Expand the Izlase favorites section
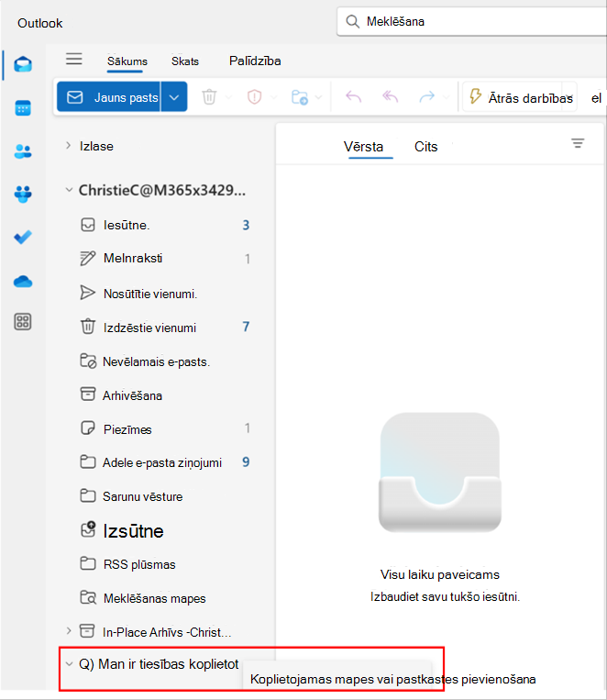Screen dimensions: 607x700 (x=68, y=146)
